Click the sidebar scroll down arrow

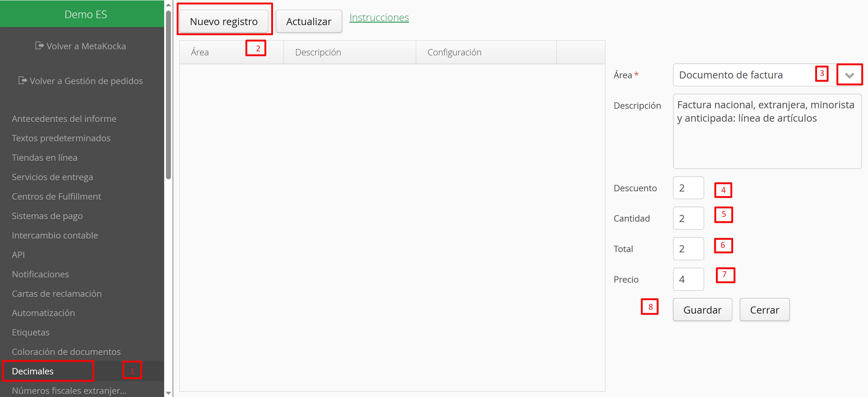pos(168,393)
